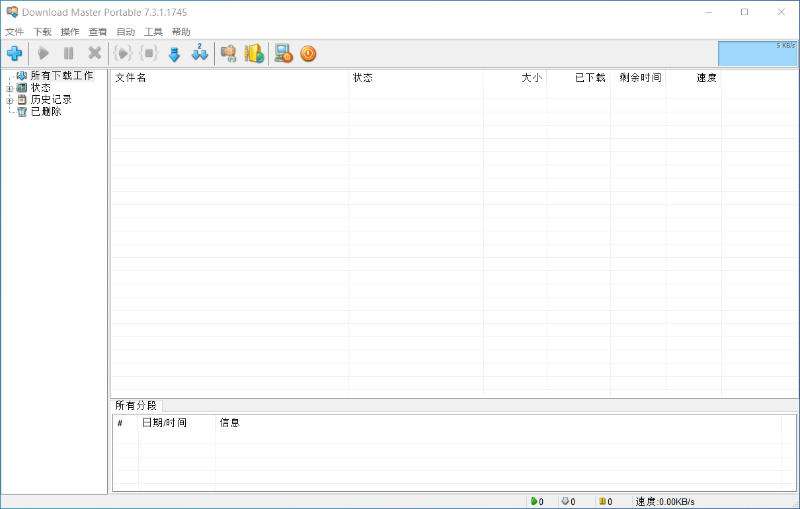Image resolution: width=800 pixels, height=509 pixels.
Task: Click the 历史记录 history icon in tree
Action: (x=21, y=99)
